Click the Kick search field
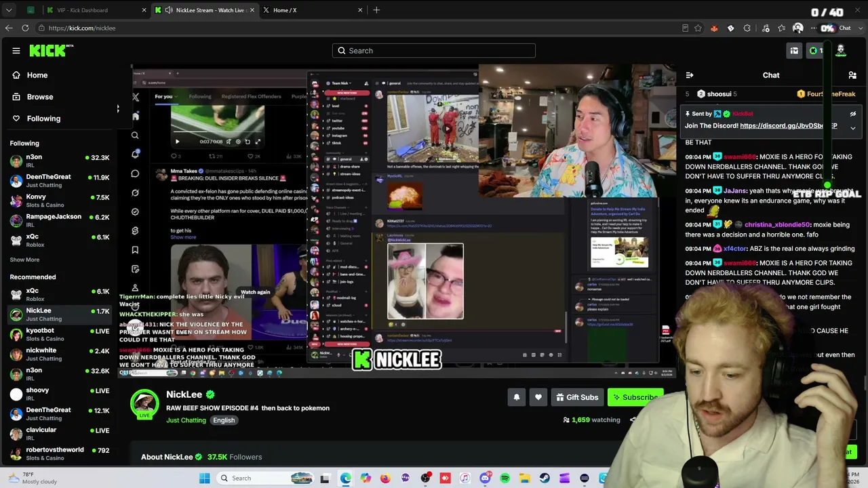The image size is (868, 488). pyautogui.click(x=434, y=51)
